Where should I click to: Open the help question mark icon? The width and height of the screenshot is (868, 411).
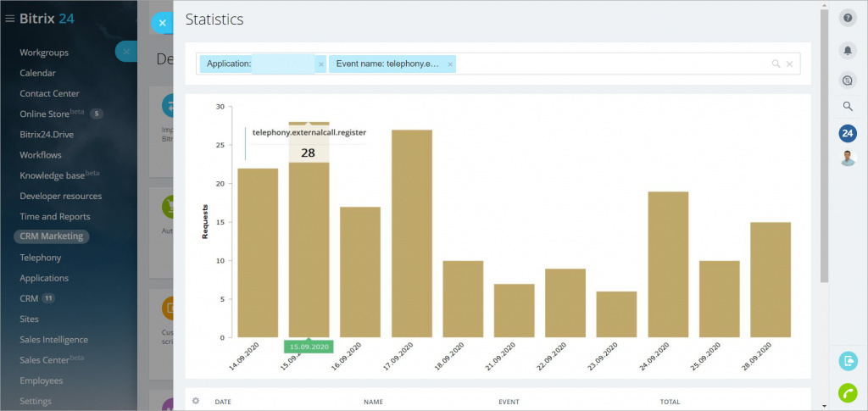(848, 19)
